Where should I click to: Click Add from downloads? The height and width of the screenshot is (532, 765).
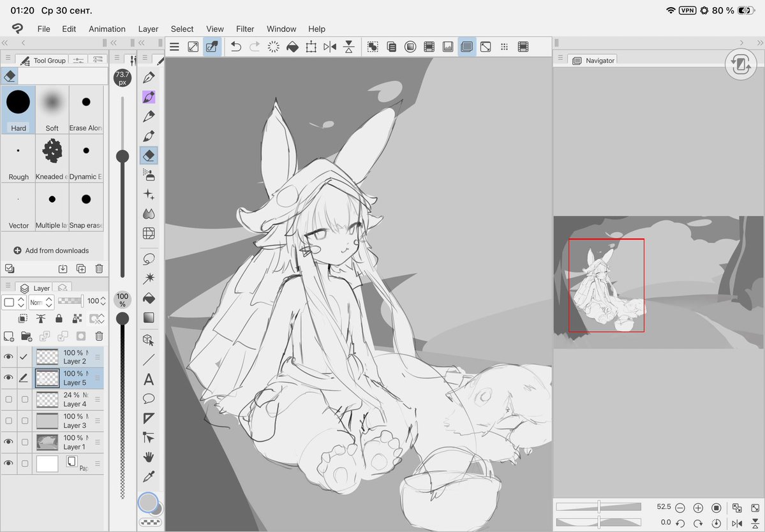51,250
